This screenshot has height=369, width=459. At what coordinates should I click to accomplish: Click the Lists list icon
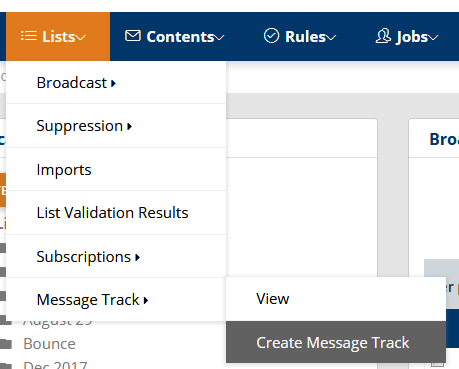click(29, 36)
